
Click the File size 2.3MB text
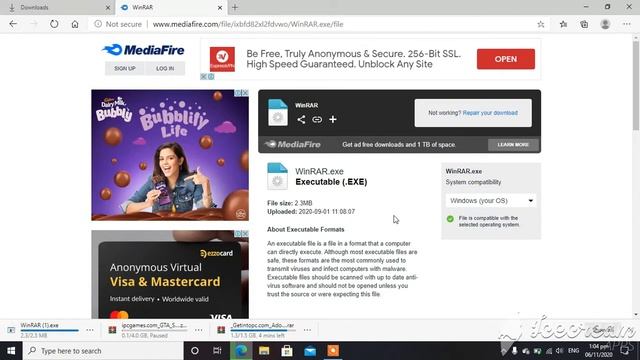[290, 203]
